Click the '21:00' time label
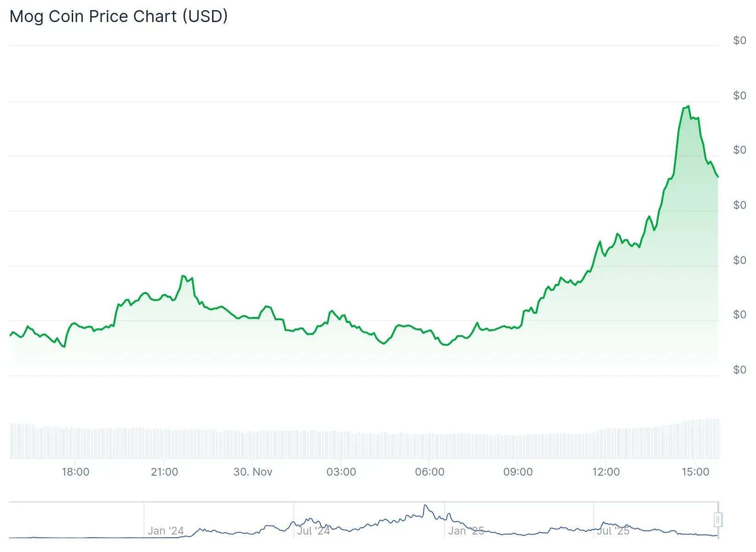The image size is (756, 552). coord(165,471)
